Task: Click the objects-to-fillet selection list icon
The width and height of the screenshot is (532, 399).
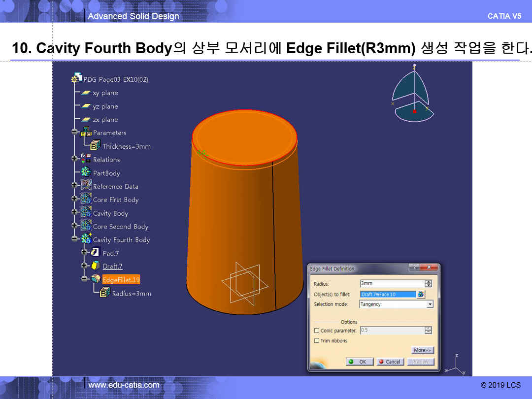Action: pyautogui.click(x=420, y=295)
